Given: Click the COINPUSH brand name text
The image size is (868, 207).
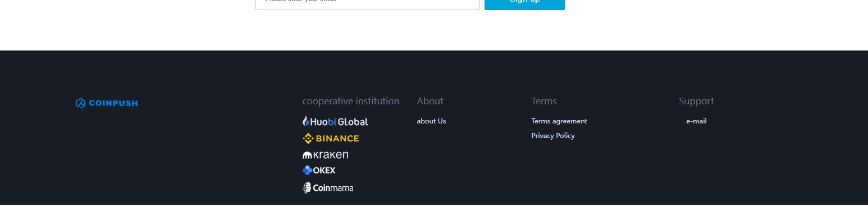Looking at the screenshot, I should (113, 103).
